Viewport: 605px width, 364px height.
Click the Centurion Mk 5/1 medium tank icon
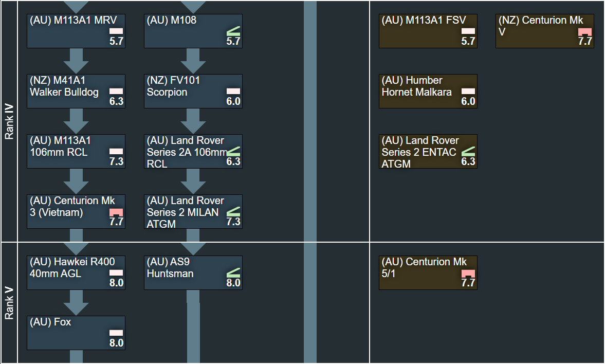pos(468,272)
